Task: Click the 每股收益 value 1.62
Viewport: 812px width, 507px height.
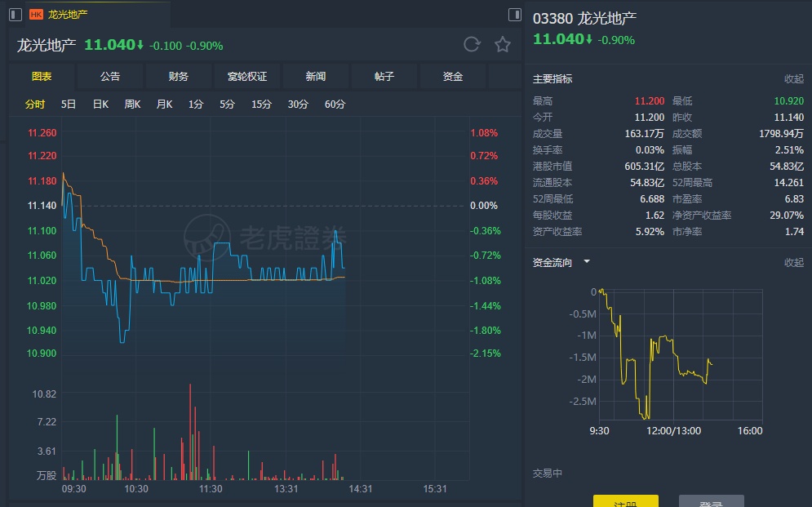Action: [654, 216]
